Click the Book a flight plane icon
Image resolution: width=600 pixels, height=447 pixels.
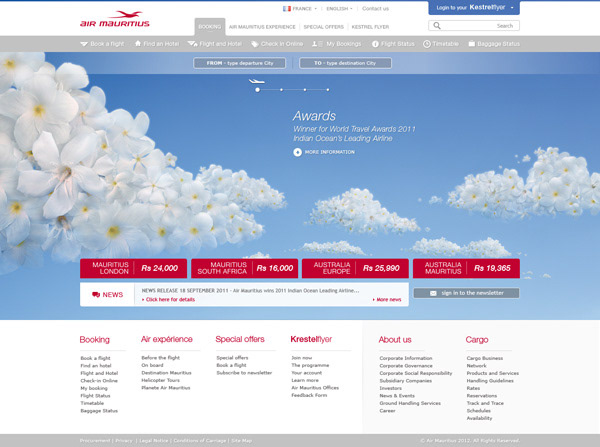point(84,44)
